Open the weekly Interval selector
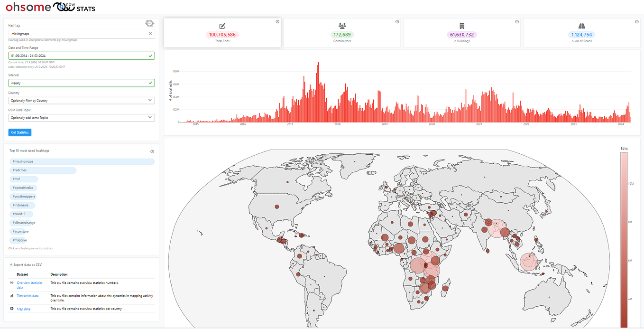The height and width of the screenshot is (329, 644). [x=81, y=83]
